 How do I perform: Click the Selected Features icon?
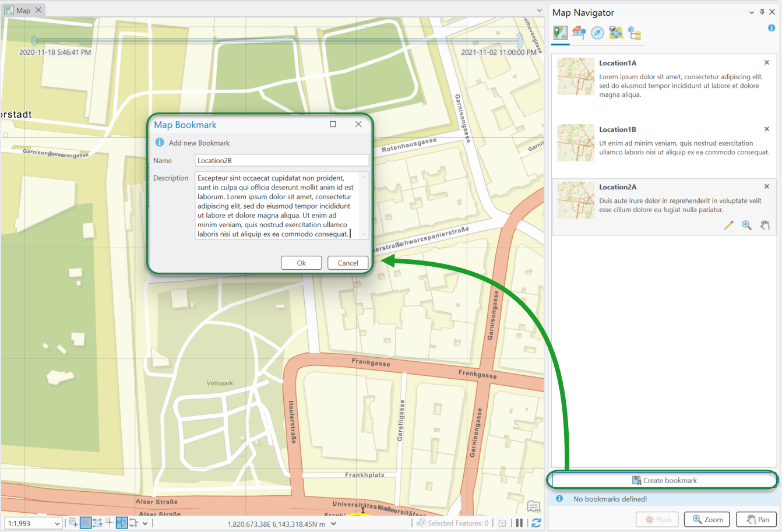click(x=421, y=523)
